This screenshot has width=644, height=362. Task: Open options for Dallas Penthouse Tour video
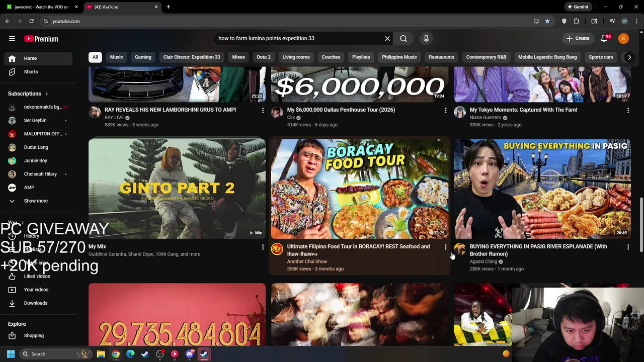pos(445,110)
